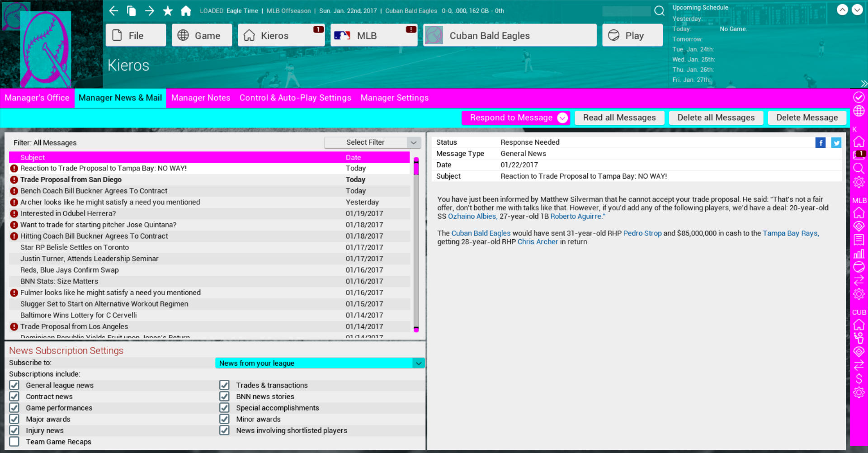The image size is (868, 453).
Task: Open Ozhaino Albies player link
Action: click(x=472, y=216)
